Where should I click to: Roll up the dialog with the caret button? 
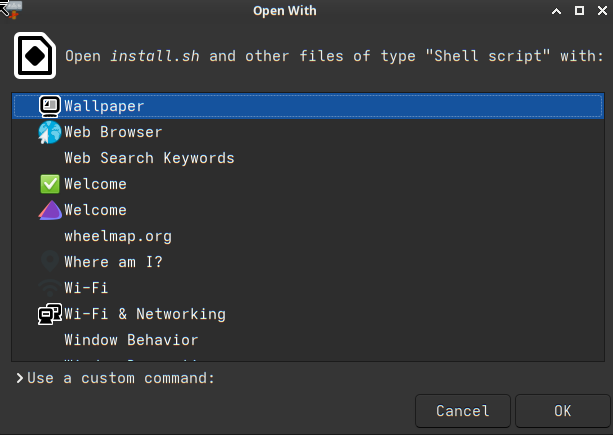(556, 11)
